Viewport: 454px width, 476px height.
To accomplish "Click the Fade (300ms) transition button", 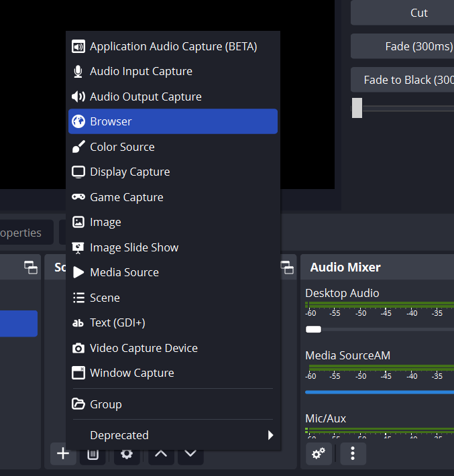I will click(x=402, y=46).
